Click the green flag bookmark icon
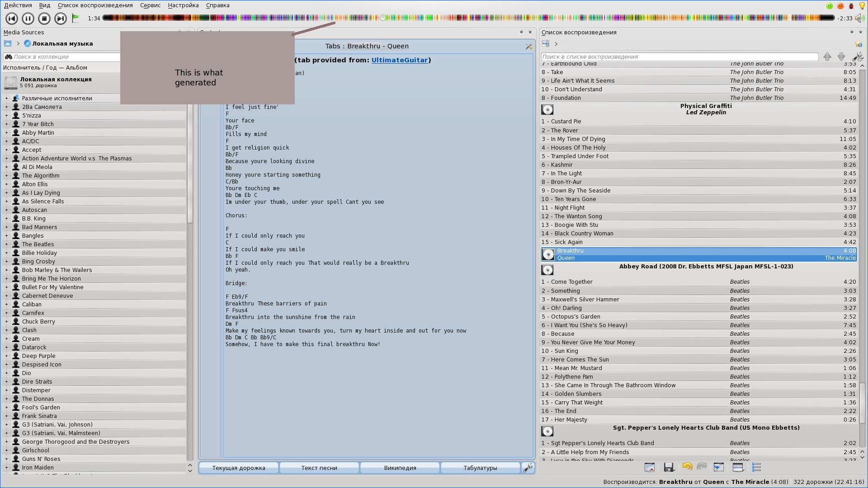 pos(76,18)
